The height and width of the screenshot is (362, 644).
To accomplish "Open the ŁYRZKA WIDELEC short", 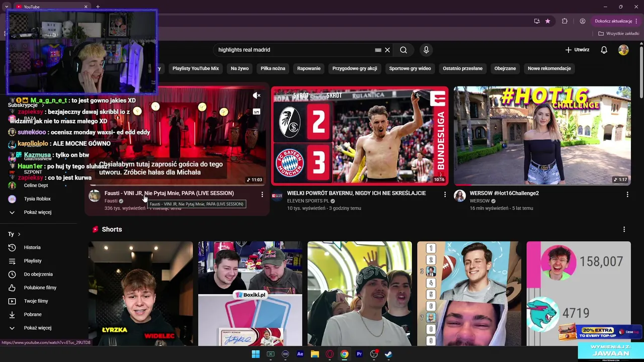I will [141, 294].
